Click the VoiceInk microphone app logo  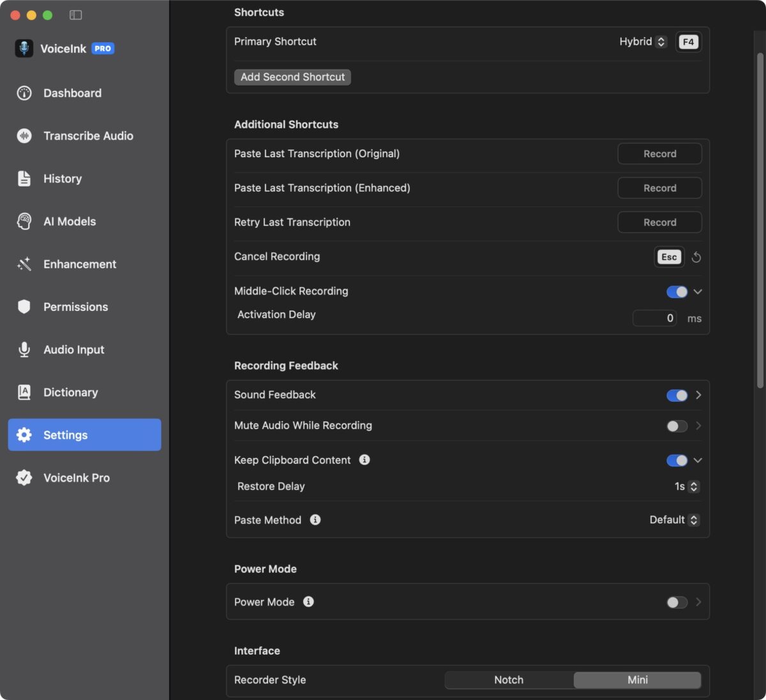coord(24,49)
